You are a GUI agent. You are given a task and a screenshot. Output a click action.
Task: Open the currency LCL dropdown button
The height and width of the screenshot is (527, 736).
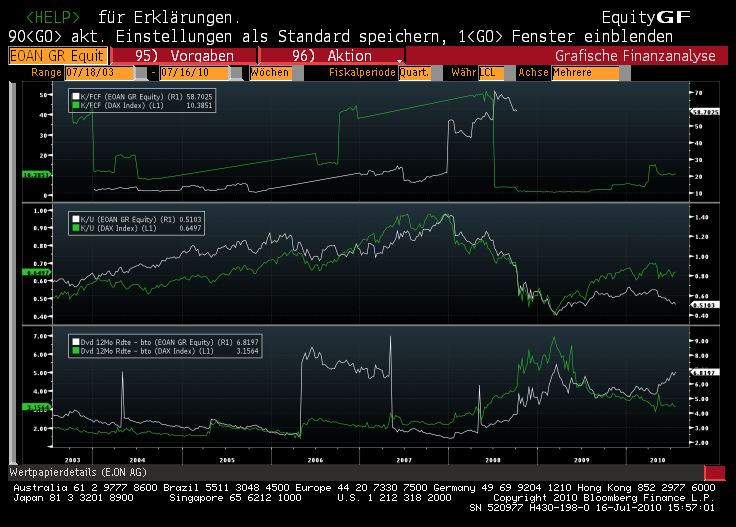coord(510,73)
